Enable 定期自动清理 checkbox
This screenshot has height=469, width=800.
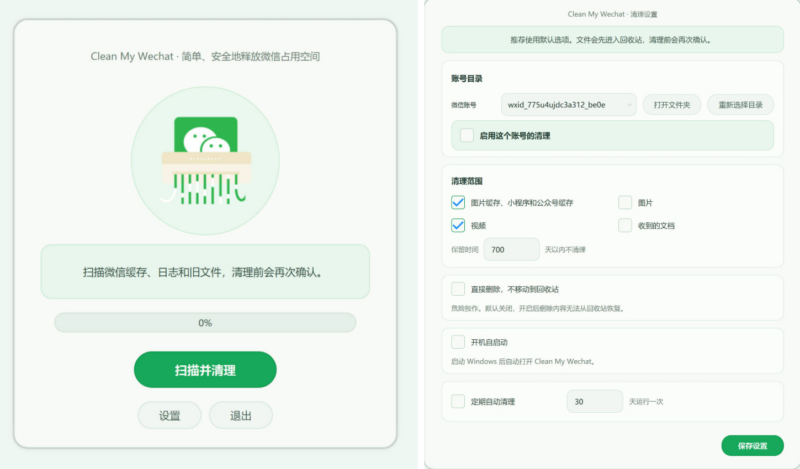[458, 401]
